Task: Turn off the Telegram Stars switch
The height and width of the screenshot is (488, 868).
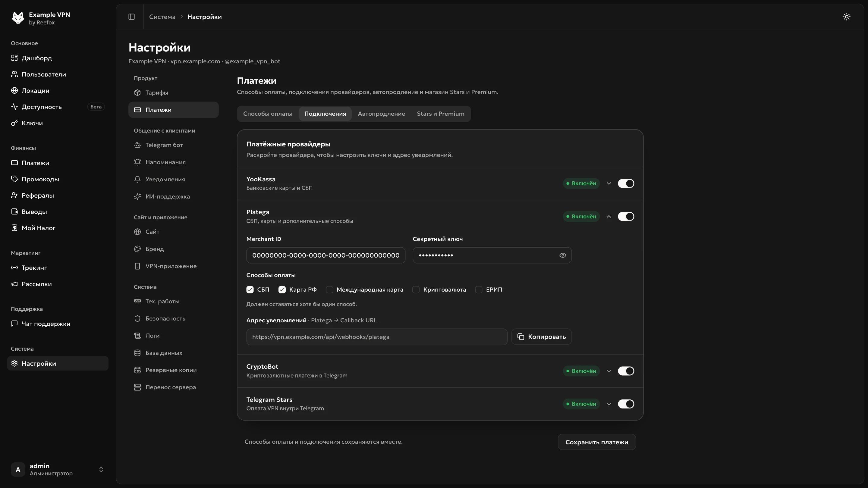Action: 626,404
